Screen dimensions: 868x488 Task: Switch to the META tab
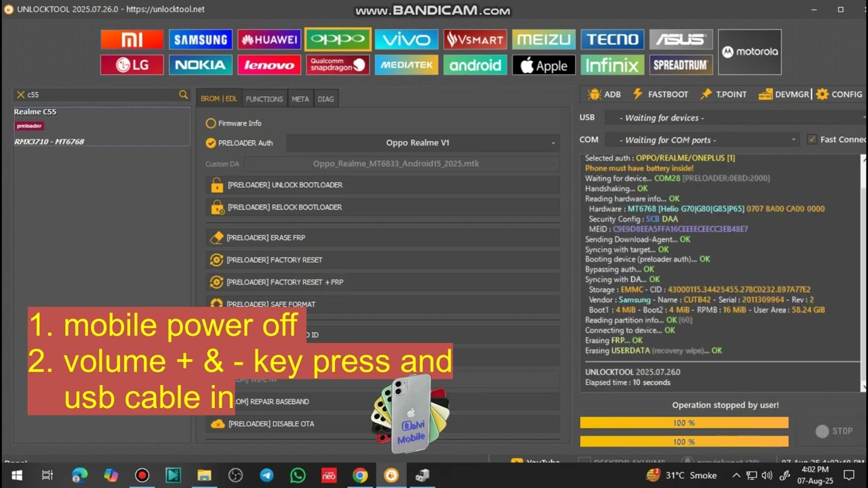pyautogui.click(x=300, y=99)
